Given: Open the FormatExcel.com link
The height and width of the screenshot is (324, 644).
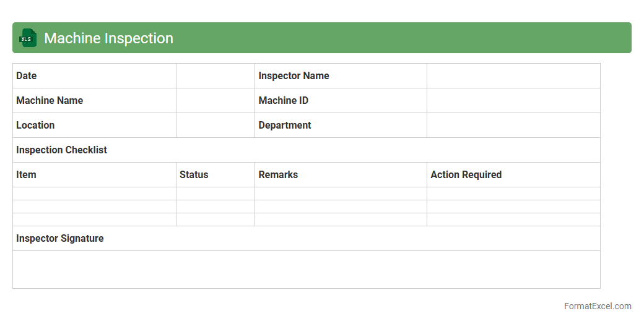Looking at the screenshot, I should [598, 306].
